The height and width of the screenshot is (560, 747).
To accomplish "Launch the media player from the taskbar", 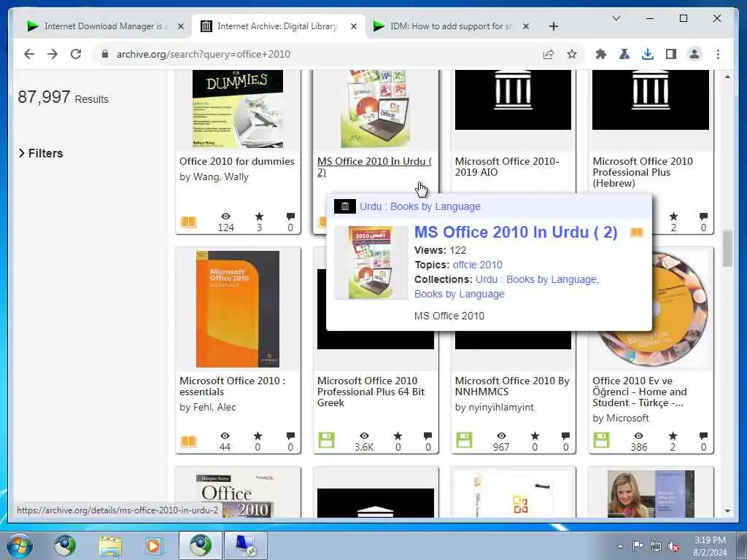I will pos(154,545).
